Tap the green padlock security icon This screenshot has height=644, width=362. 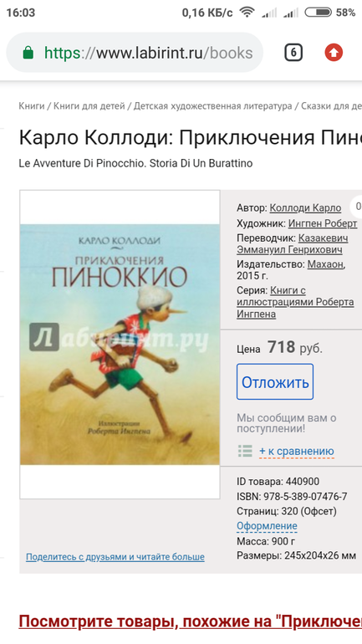(28, 53)
